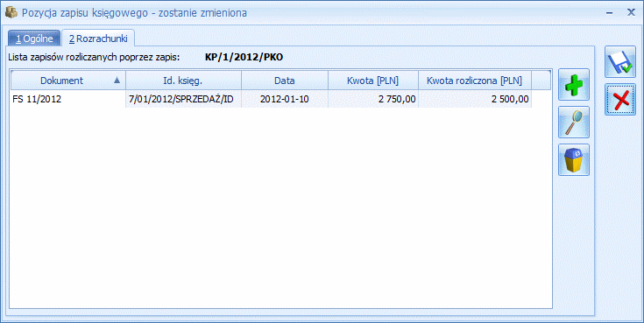Viewport: 644px width, 323px height.
Task: Cancel changes with the red X icon
Action: (x=619, y=99)
